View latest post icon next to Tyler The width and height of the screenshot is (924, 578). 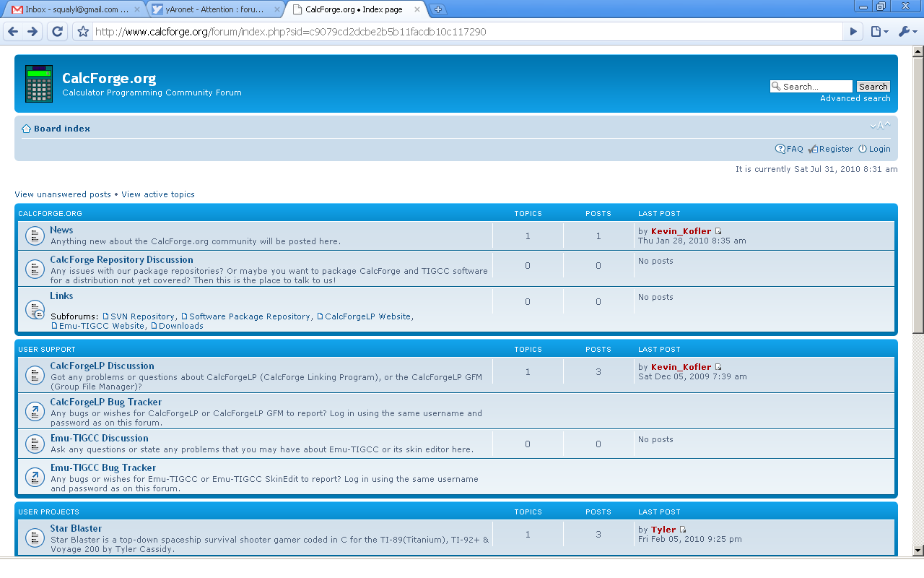pyautogui.click(x=683, y=530)
